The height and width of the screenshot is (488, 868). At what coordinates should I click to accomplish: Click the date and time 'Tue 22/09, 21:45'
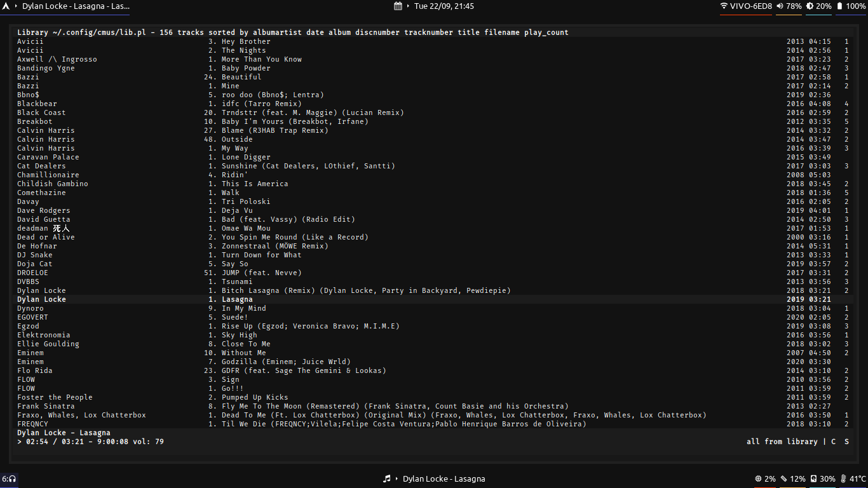(444, 6)
